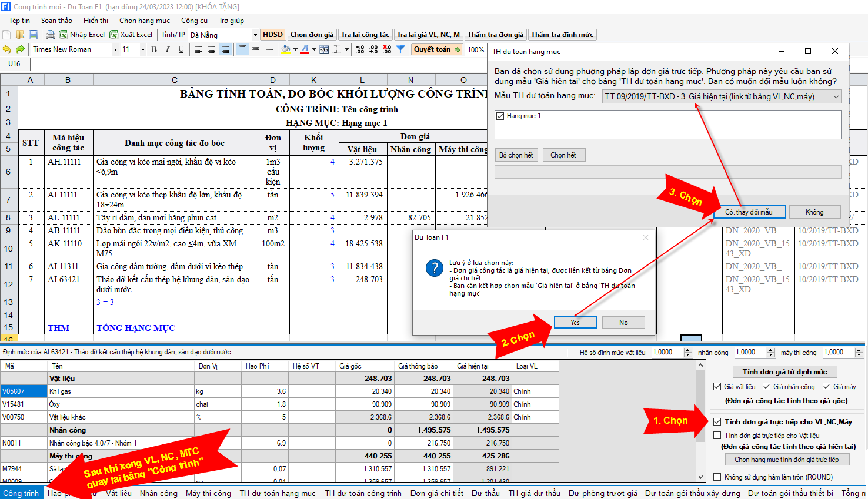Click the Bỏ chọn hết button

(516, 155)
